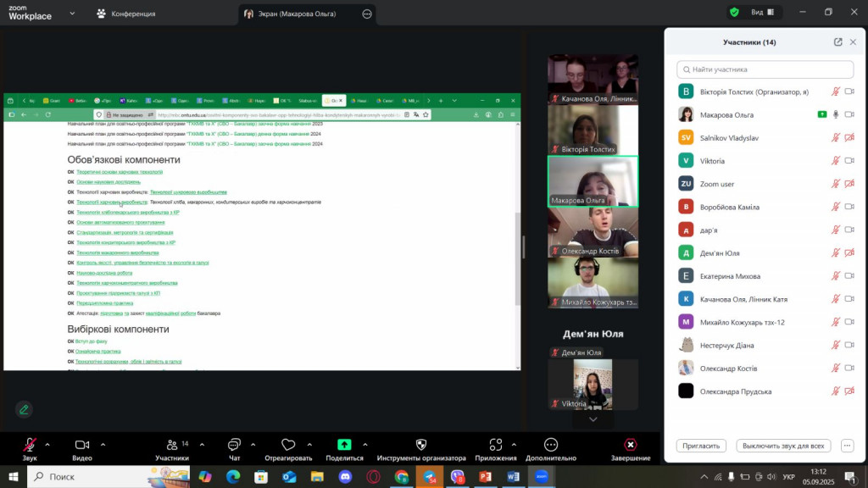Open the Участники participants list icon
Screen dimensions: 868x488
click(172, 445)
